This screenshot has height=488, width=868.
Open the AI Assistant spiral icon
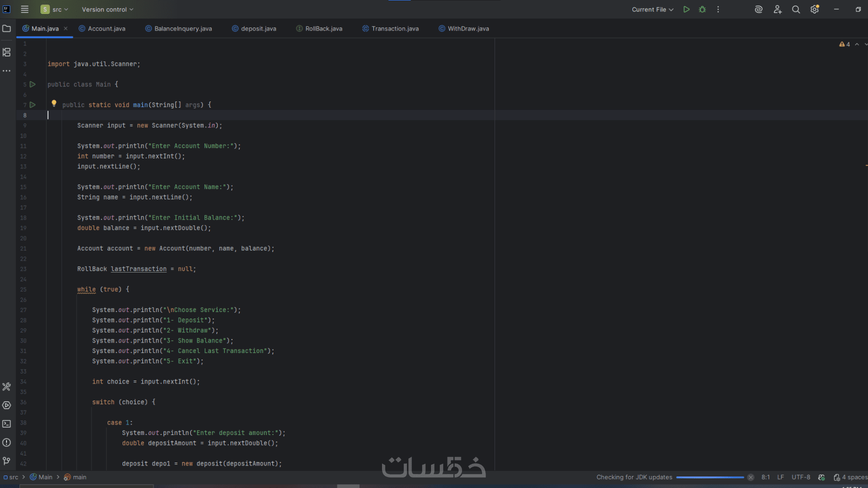point(758,9)
